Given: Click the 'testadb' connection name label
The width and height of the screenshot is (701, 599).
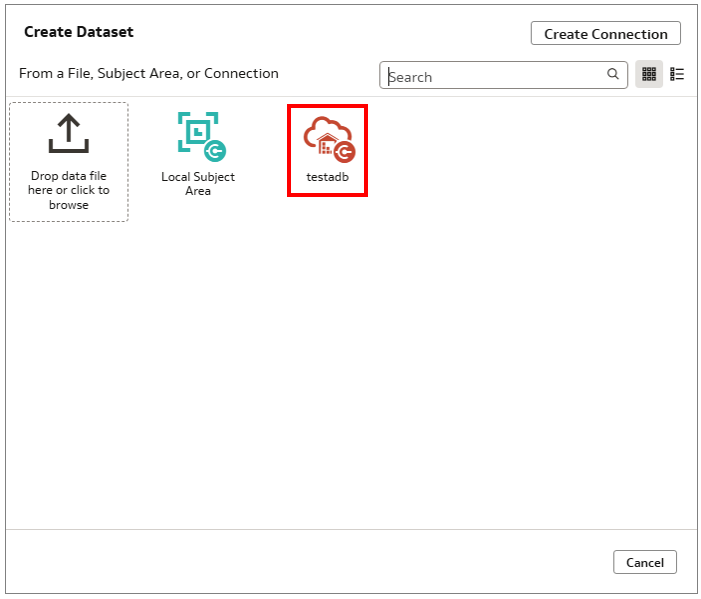Looking at the screenshot, I should click(327, 177).
